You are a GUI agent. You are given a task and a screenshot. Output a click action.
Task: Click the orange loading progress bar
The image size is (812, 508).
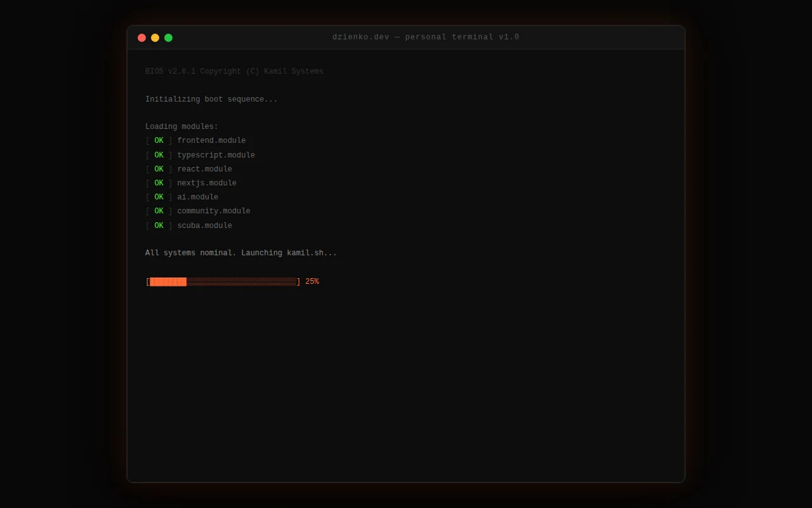click(223, 281)
